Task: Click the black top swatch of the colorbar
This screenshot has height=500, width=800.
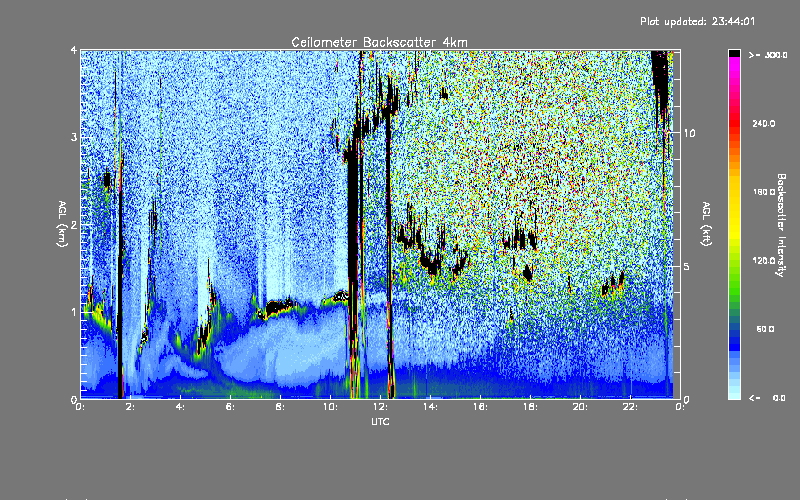Action: click(734, 53)
